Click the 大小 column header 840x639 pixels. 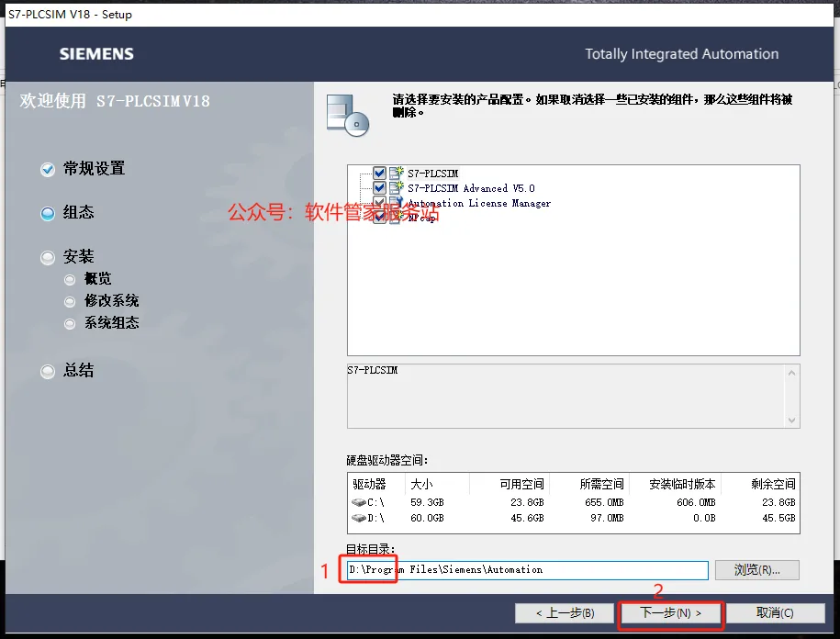click(x=421, y=484)
